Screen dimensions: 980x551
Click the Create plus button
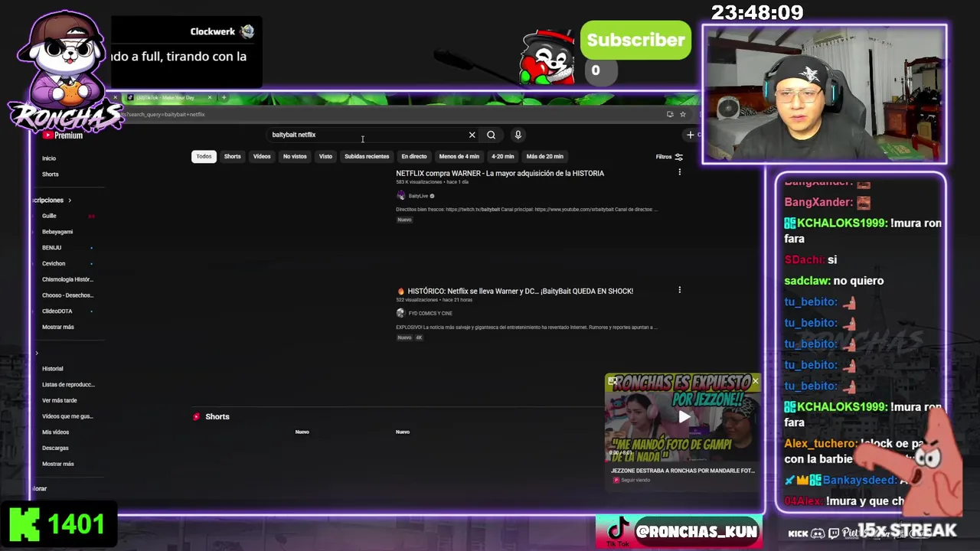pos(690,135)
